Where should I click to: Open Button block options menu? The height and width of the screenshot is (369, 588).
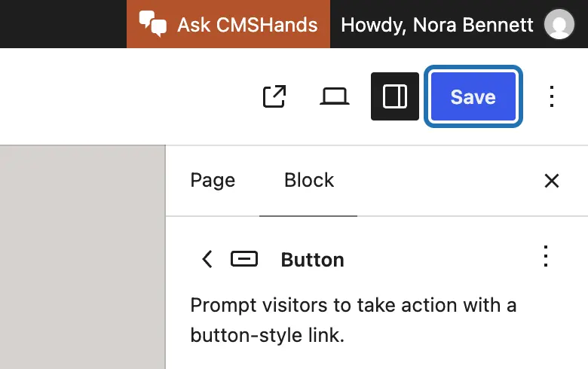click(x=546, y=256)
